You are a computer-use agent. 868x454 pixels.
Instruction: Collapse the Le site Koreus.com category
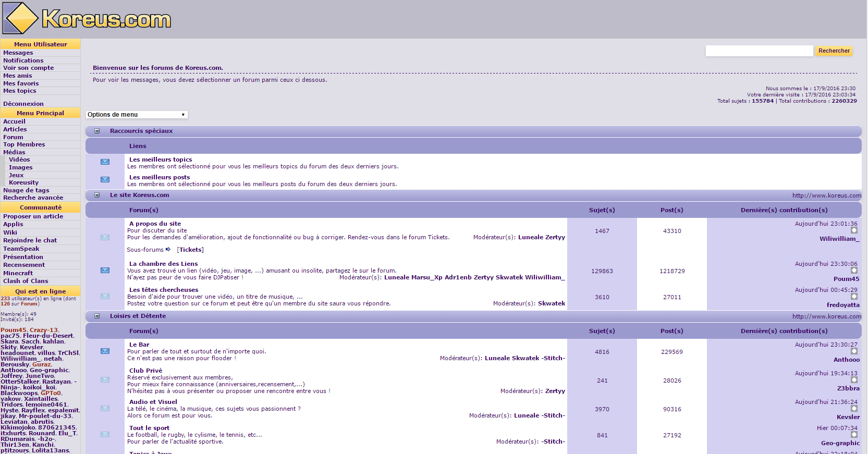[x=97, y=195]
